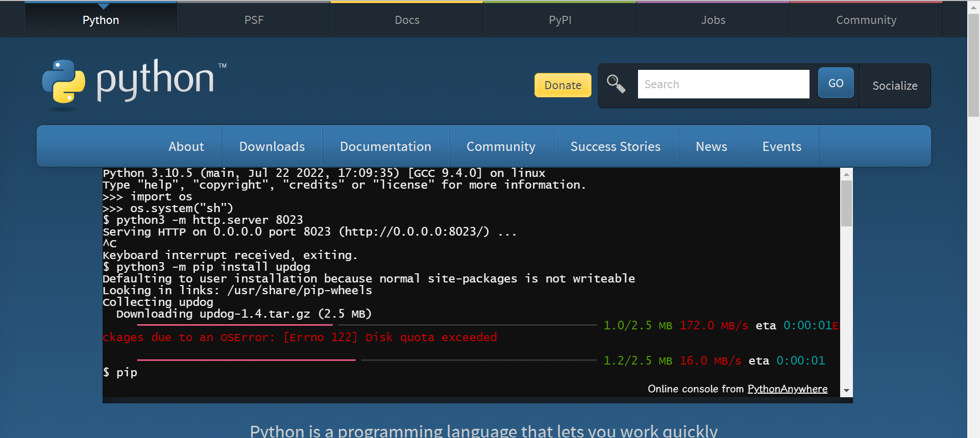Click the '$ python3 -m pip install updog' line
980x438 pixels.
pos(207,267)
